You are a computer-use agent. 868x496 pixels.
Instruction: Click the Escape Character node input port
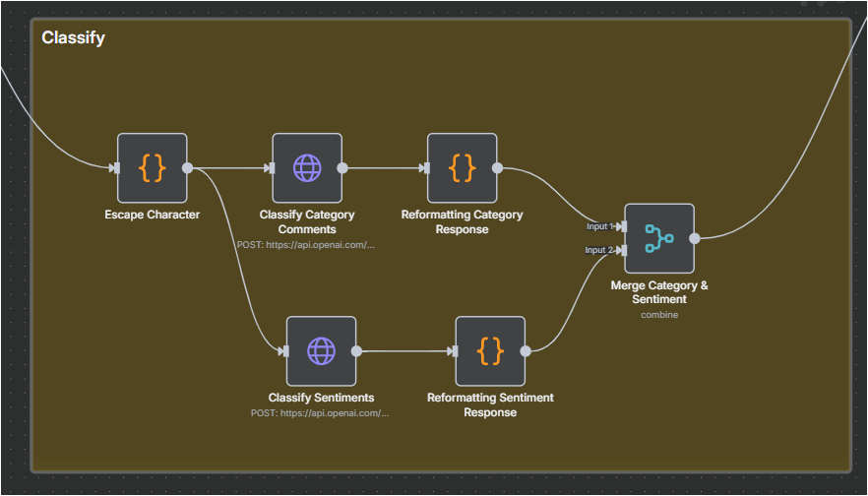117,167
